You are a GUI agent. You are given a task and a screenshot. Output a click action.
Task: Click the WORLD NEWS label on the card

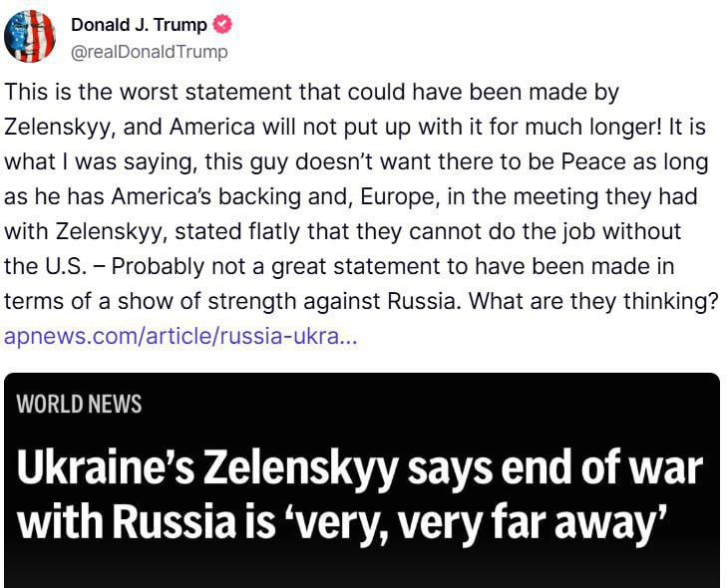coord(80,404)
